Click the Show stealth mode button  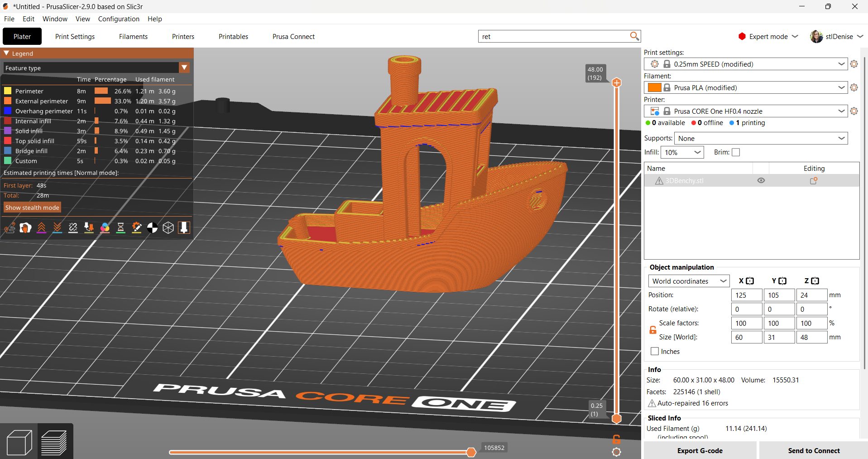(x=32, y=207)
